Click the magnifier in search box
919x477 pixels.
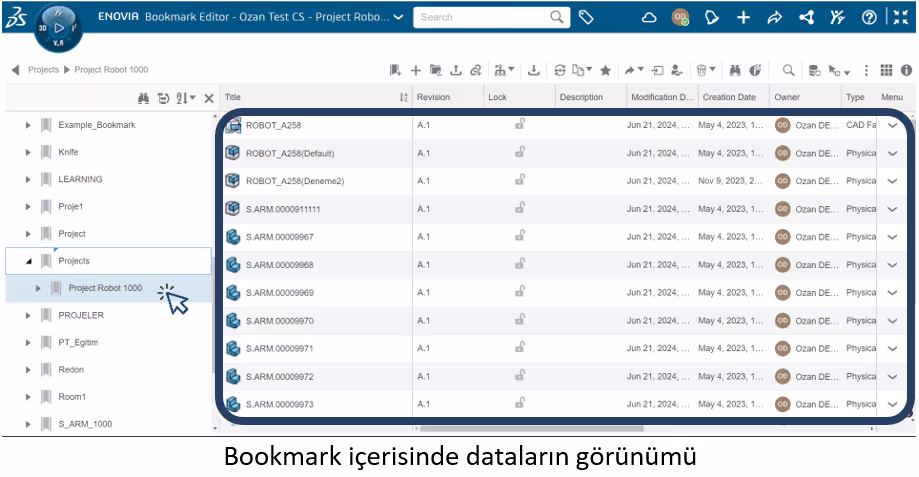[x=556, y=17]
